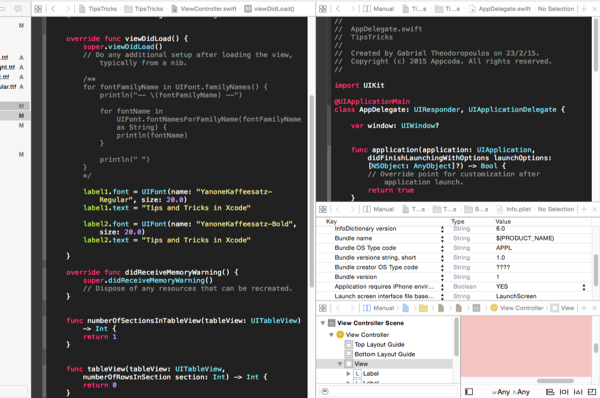The width and height of the screenshot is (600, 398).
Task: Select the yellow folder in storyboard jump bar
Action: click(x=423, y=308)
